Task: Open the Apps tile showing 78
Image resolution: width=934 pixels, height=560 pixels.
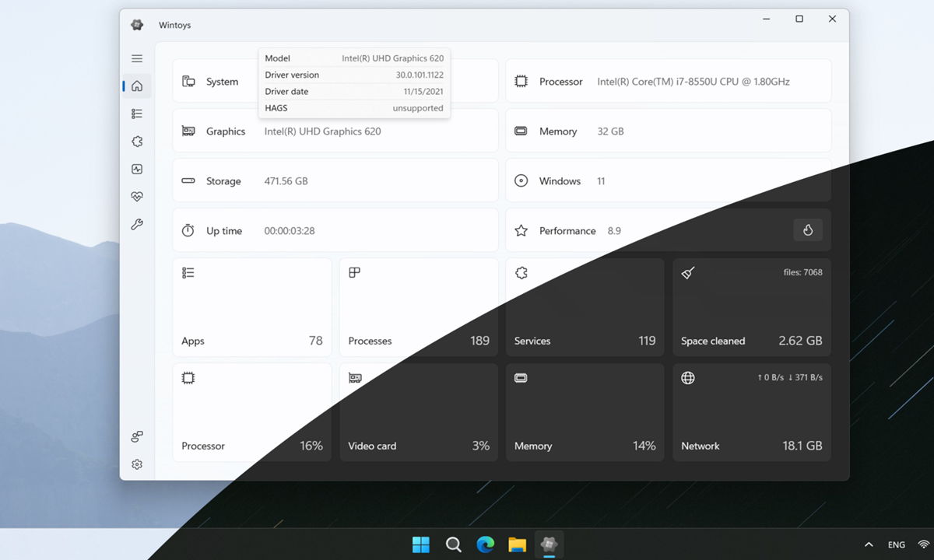Action: (x=252, y=307)
